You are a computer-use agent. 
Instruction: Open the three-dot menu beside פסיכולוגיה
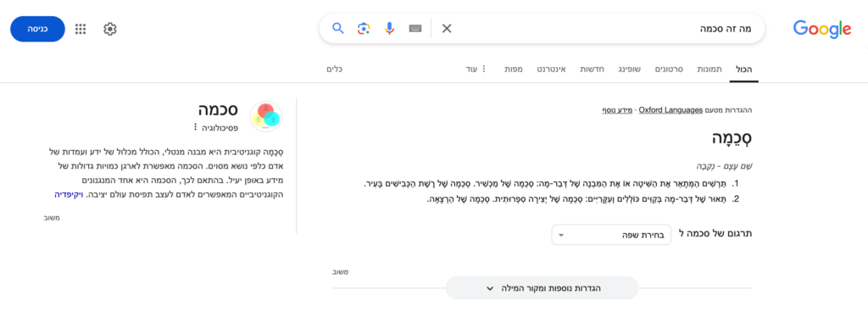coord(195,127)
